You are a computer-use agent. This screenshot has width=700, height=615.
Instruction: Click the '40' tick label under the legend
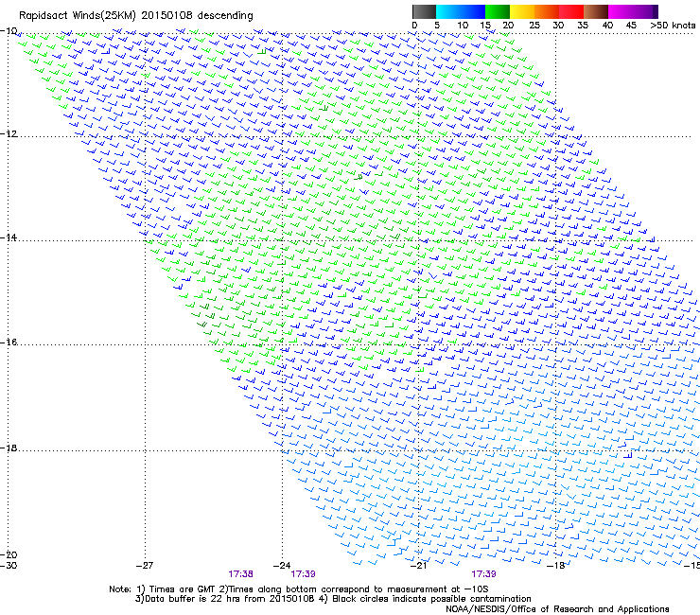(x=607, y=26)
